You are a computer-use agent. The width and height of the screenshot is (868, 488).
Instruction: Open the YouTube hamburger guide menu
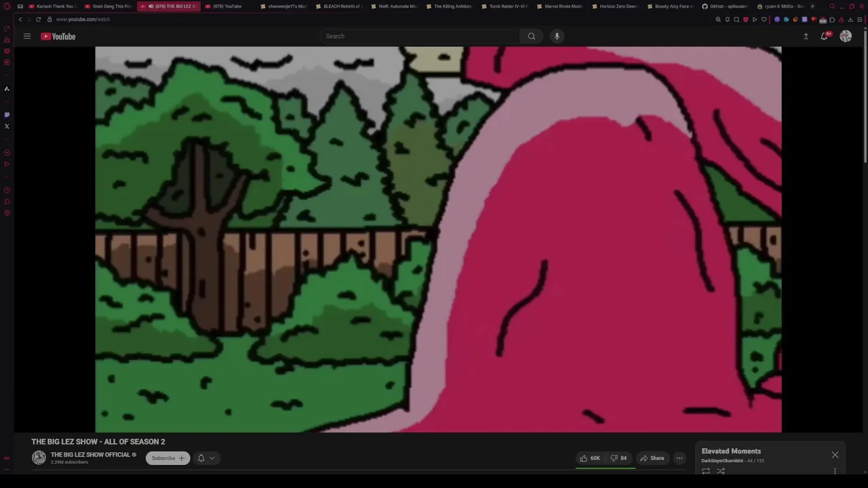point(27,36)
